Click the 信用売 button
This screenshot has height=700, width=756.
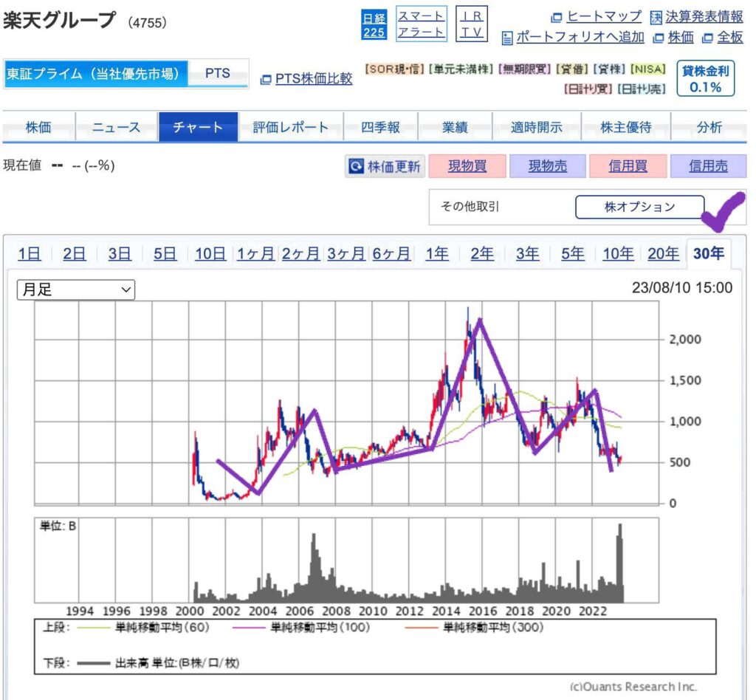[x=708, y=166]
